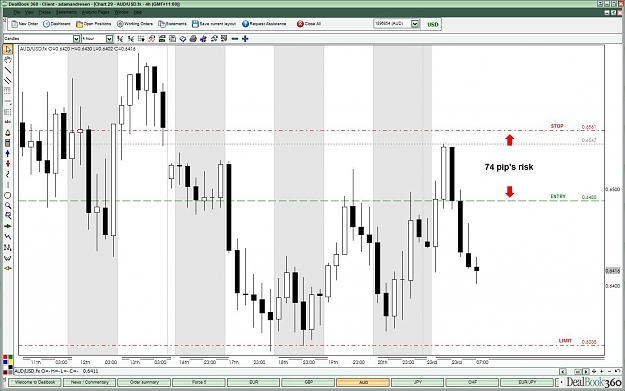Open the Trades menu
625x391 pixels.
(44, 12)
